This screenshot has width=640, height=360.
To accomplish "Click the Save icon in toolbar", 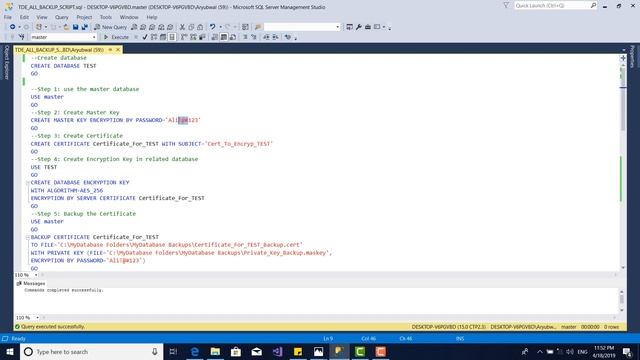I will tap(76, 27).
